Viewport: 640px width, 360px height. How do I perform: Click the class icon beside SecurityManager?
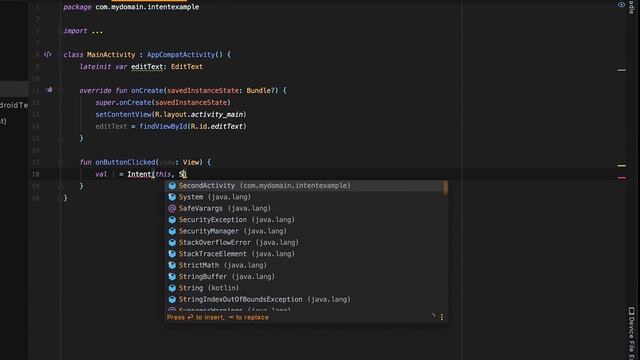[x=172, y=231]
